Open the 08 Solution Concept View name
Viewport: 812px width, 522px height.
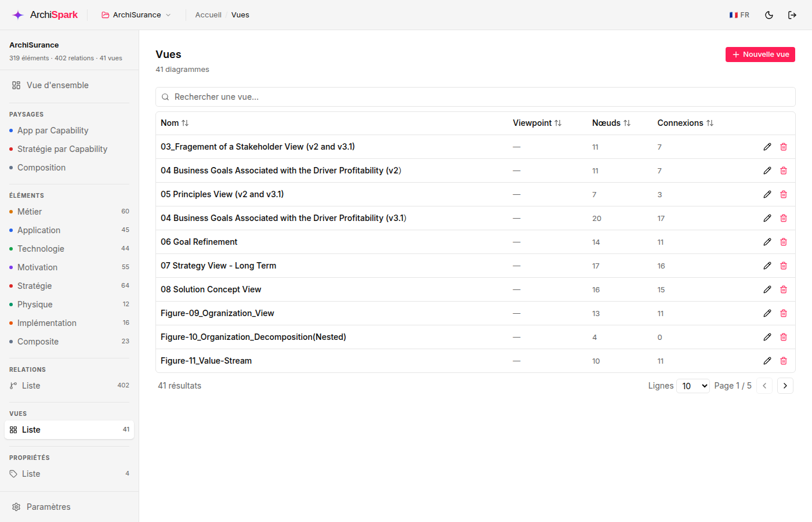(x=211, y=289)
